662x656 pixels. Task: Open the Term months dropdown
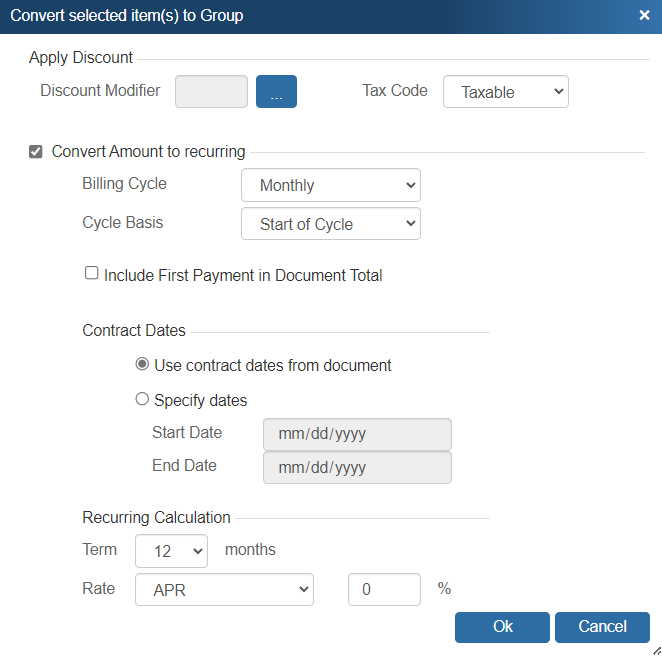coord(171,550)
